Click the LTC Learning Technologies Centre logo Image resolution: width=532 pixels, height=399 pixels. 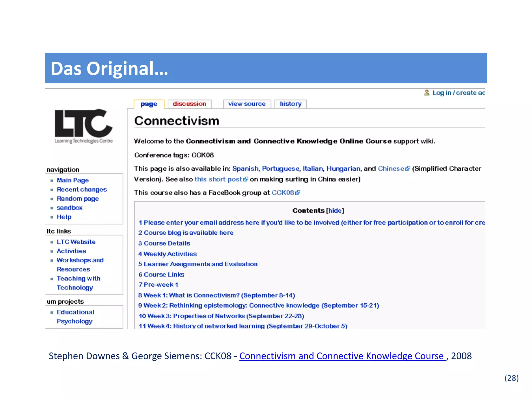tap(83, 126)
